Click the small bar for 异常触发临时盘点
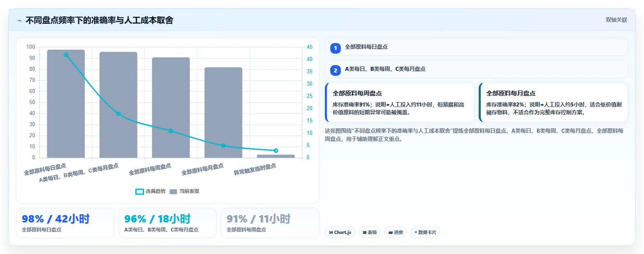The image size is (644, 254). tap(276, 156)
